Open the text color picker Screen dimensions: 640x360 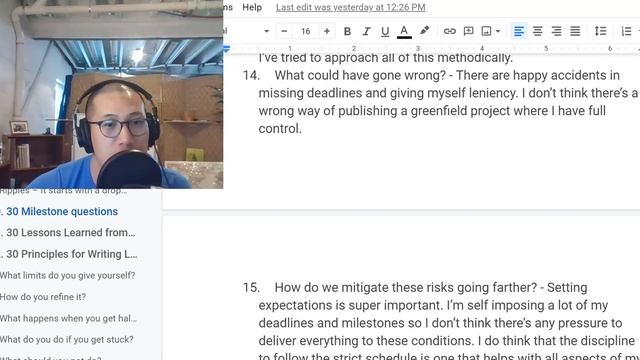pos(404,31)
